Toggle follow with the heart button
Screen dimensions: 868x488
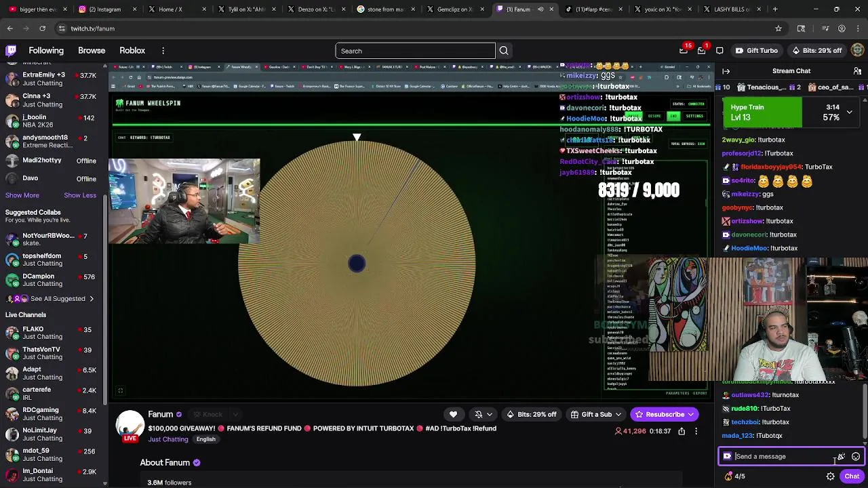(x=453, y=414)
